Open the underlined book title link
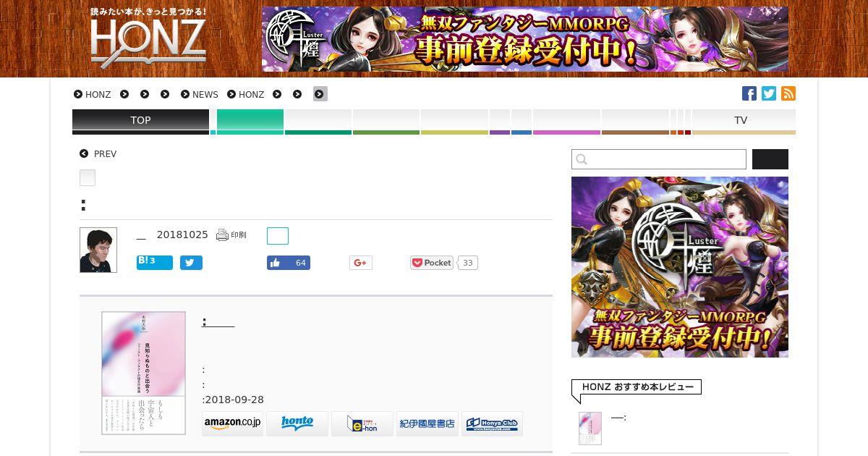 point(218,321)
